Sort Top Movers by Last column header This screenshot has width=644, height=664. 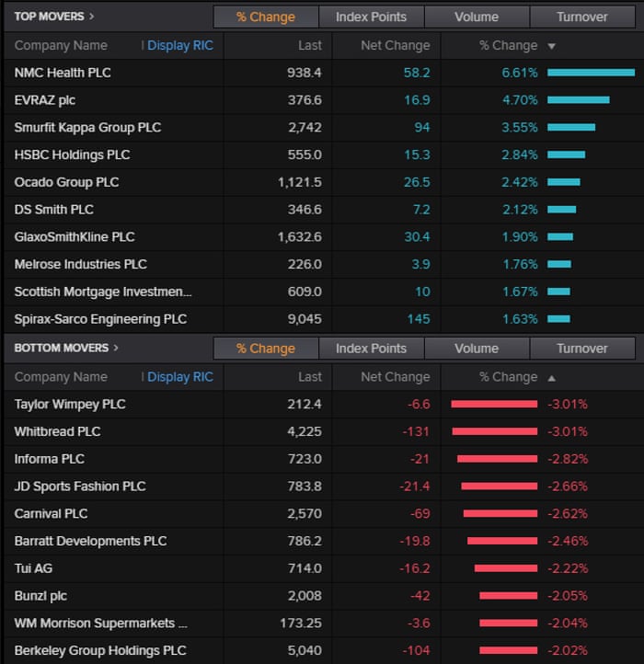(x=310, y=45)
